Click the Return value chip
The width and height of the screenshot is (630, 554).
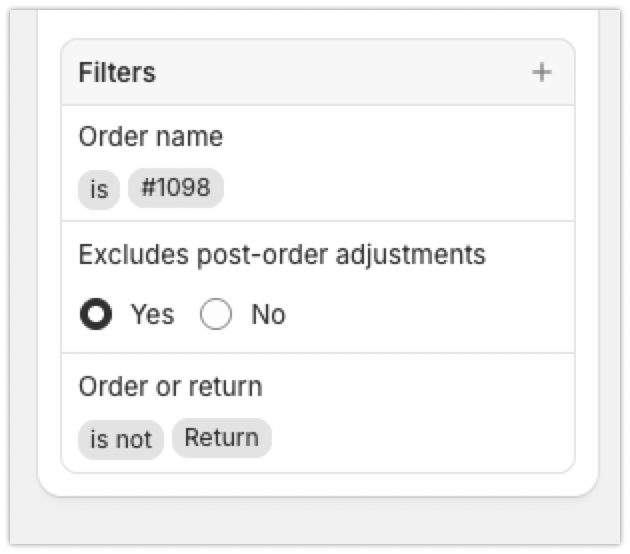(x=221, y=438)
